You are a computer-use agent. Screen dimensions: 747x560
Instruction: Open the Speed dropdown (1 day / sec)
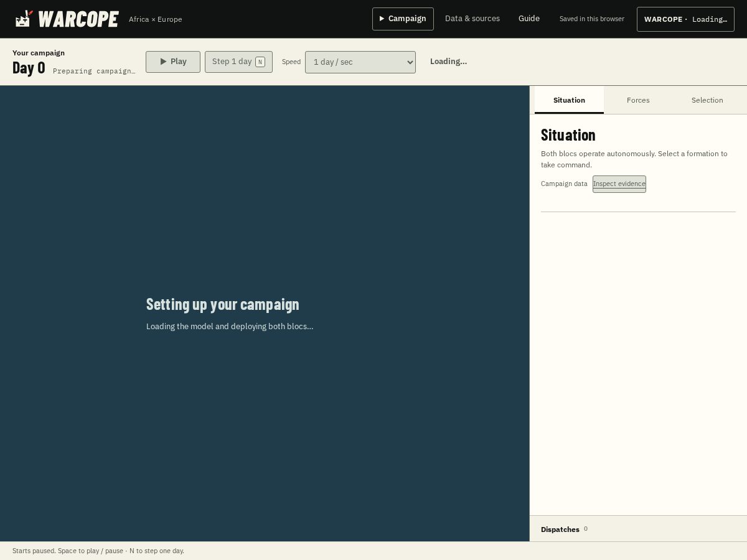click(360, 62)
